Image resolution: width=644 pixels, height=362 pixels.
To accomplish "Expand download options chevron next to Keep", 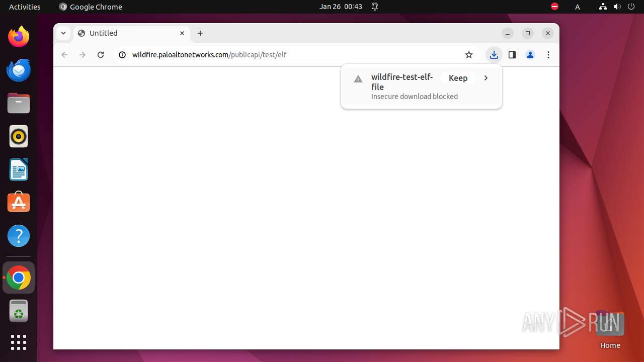I will 486,78.
